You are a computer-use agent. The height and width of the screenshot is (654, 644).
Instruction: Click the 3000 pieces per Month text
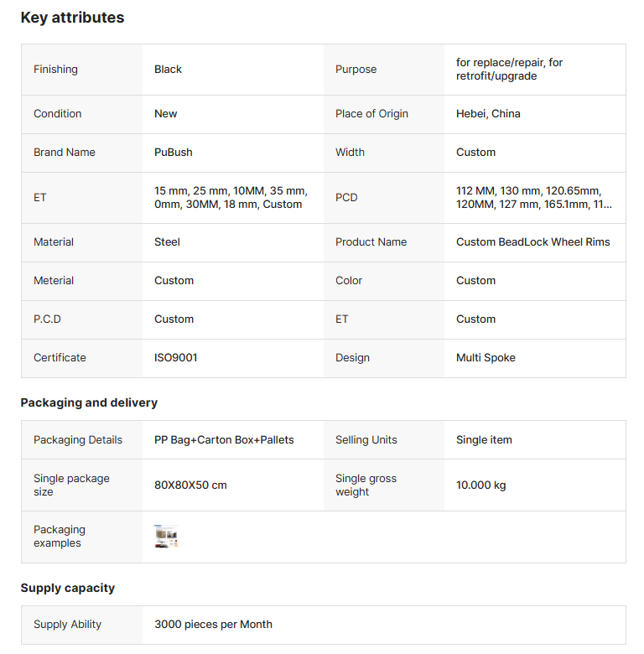[213, 625]
